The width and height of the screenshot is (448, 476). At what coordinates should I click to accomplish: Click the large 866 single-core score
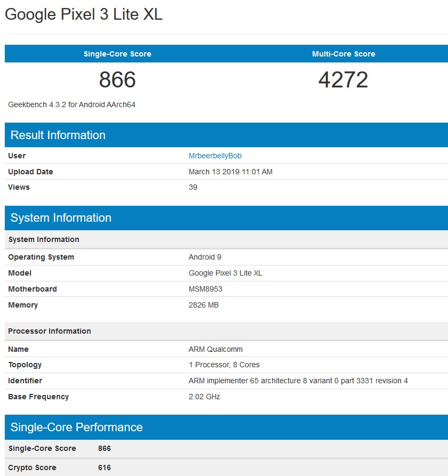[x=117, y=80]
